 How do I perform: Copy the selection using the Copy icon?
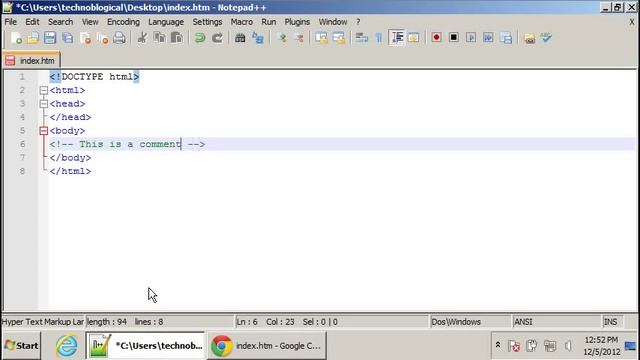159,38
